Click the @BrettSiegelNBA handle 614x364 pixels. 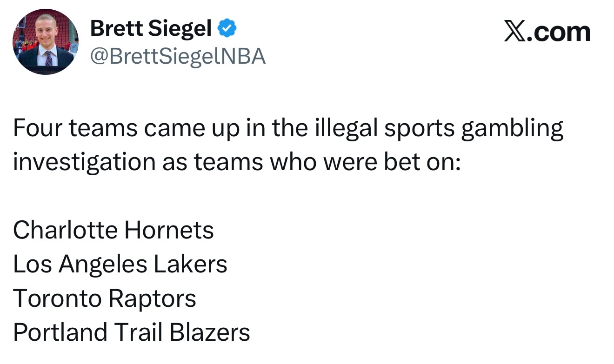(178, 57)
